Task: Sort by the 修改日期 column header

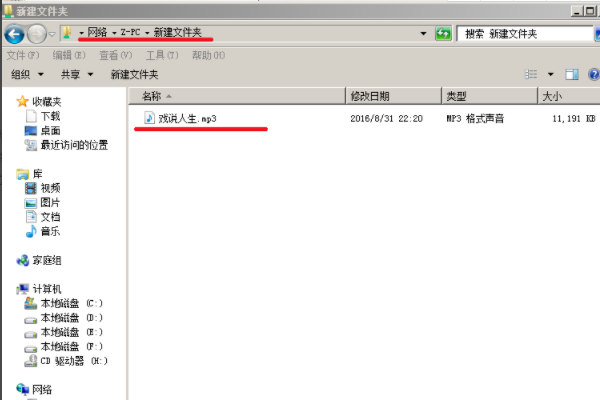Action: 370,96
